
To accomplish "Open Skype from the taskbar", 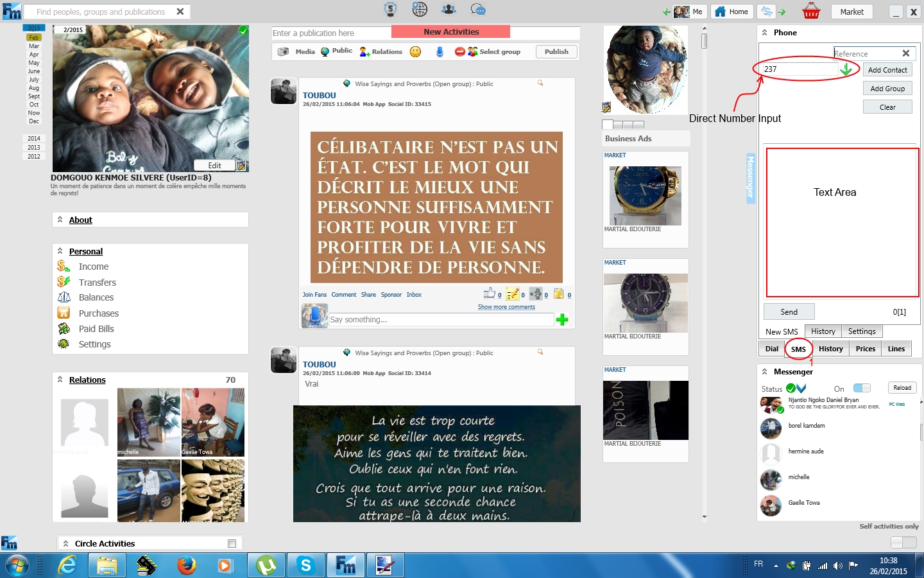I will 305,565.
